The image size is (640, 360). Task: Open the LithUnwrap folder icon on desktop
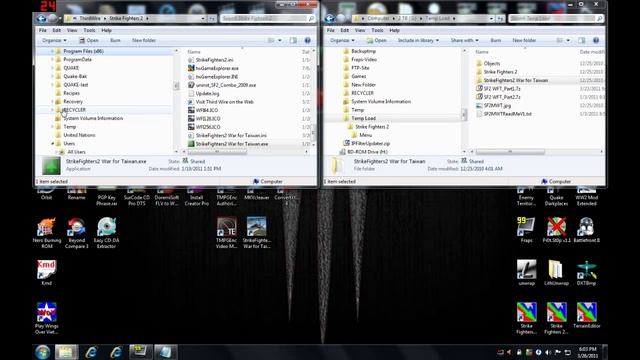(x=556, y=272)
